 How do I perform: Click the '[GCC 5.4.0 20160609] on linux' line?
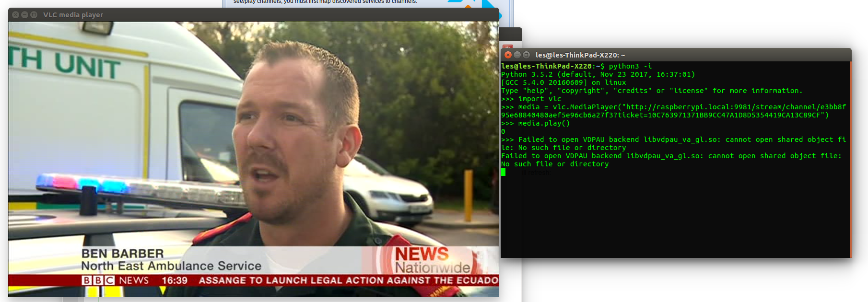pyautogui.click(x=563, y=82)
